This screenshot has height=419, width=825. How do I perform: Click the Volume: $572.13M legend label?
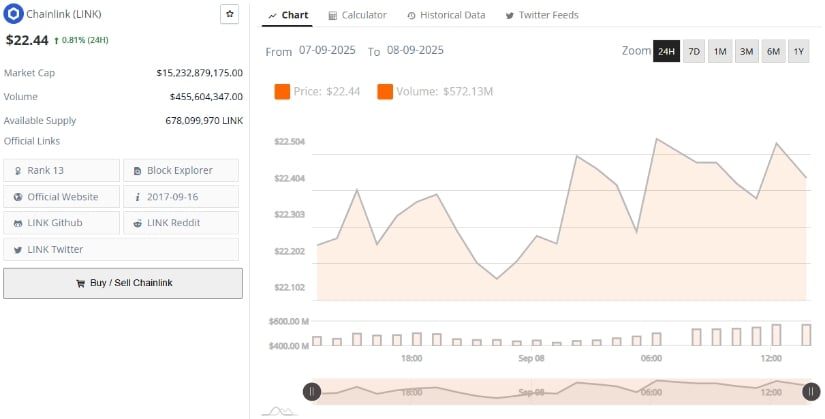click(x=445, y=92)
